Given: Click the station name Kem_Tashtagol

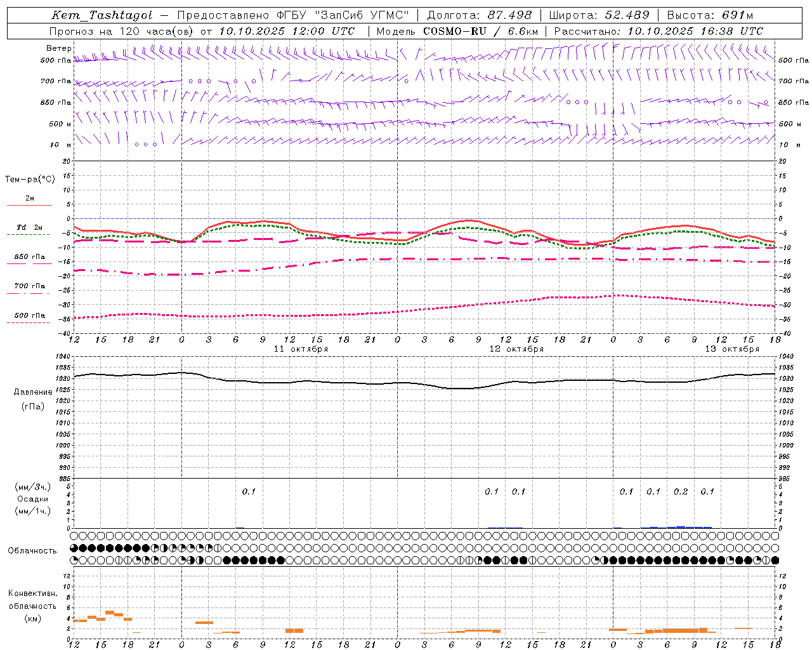Looking at the screenshot, I should 101,15.
